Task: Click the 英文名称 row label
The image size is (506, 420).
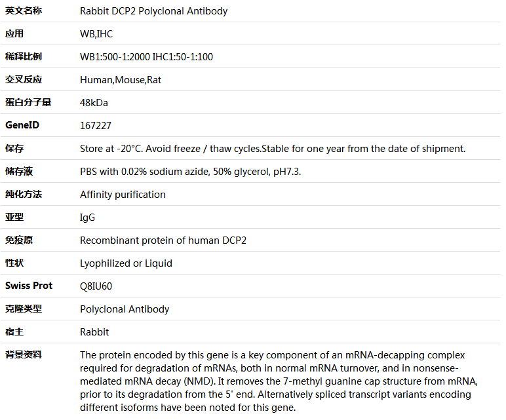Action: click(x=24, y=10)
